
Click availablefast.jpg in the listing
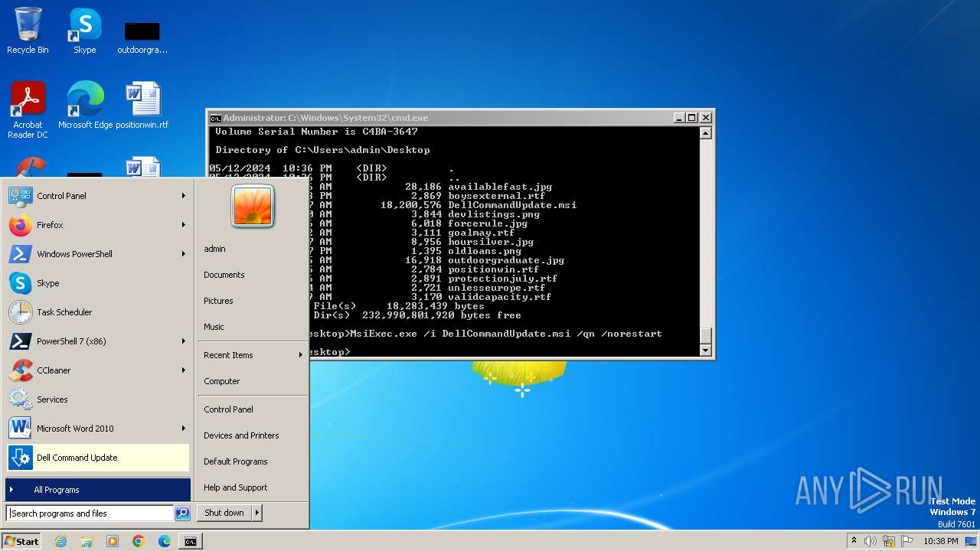coord(499,187)
